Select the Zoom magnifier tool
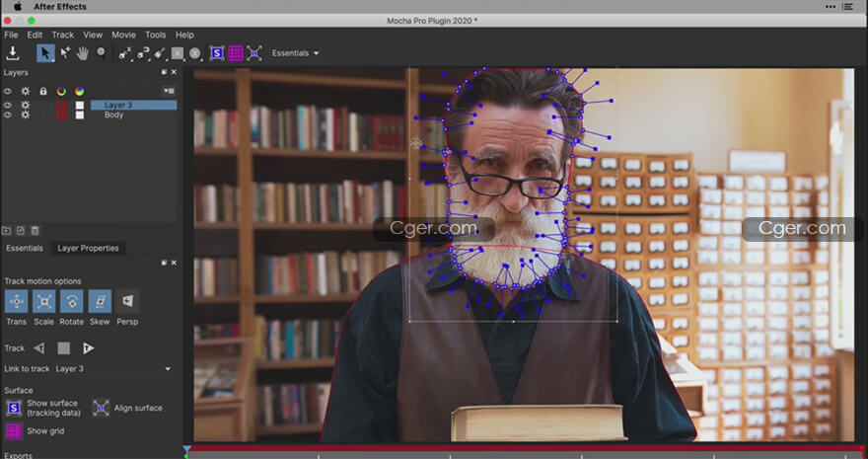The image size is (868, 459). coord(101,53)
